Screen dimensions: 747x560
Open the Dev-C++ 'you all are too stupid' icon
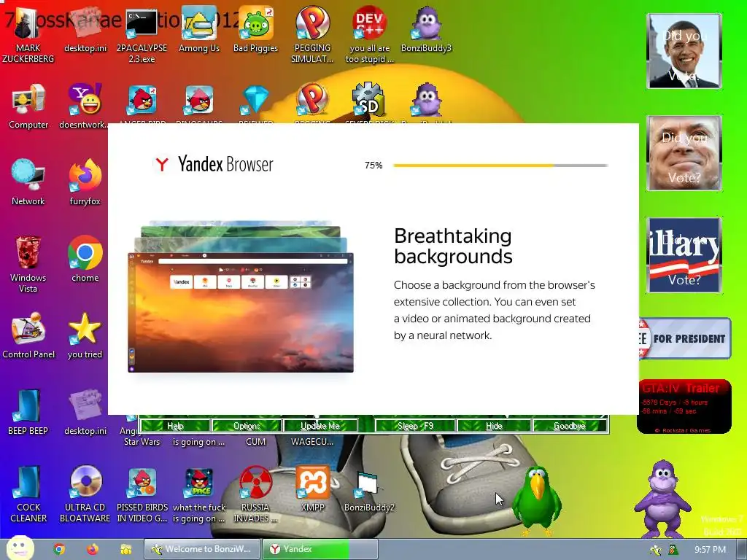point(369,36)
